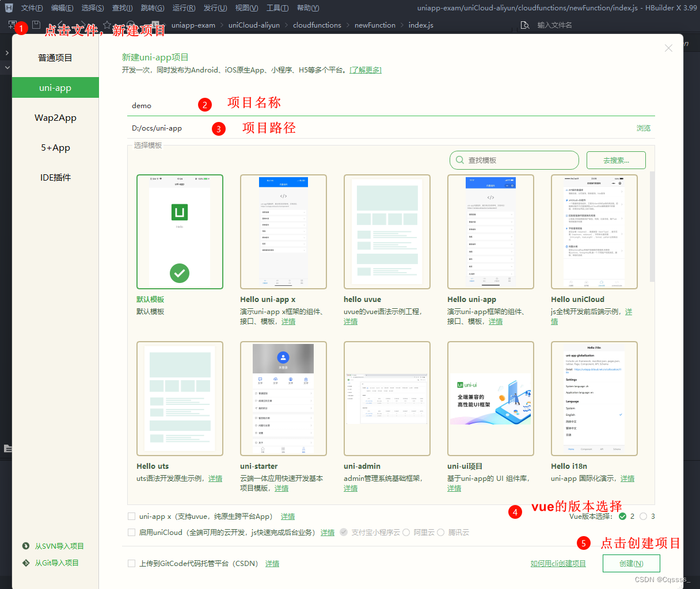Enable the 启用uniCloud checkbox
Screen dimensions: 700x589
(x=132, y=533)
